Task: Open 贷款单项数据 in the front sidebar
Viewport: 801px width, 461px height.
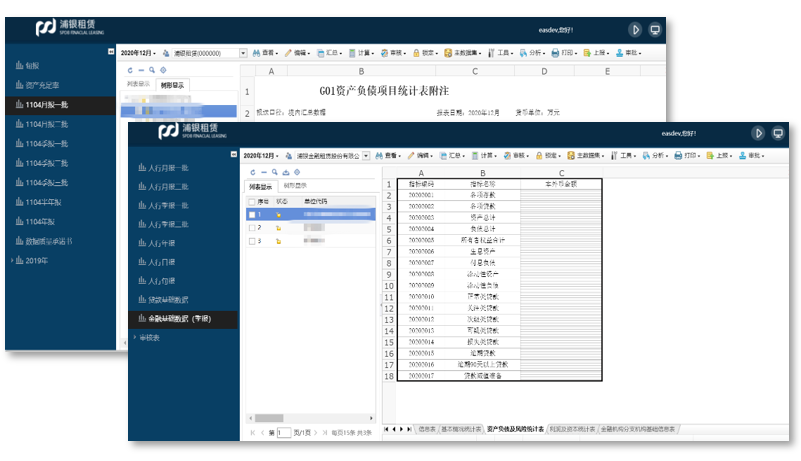Action: pos(166,299)
